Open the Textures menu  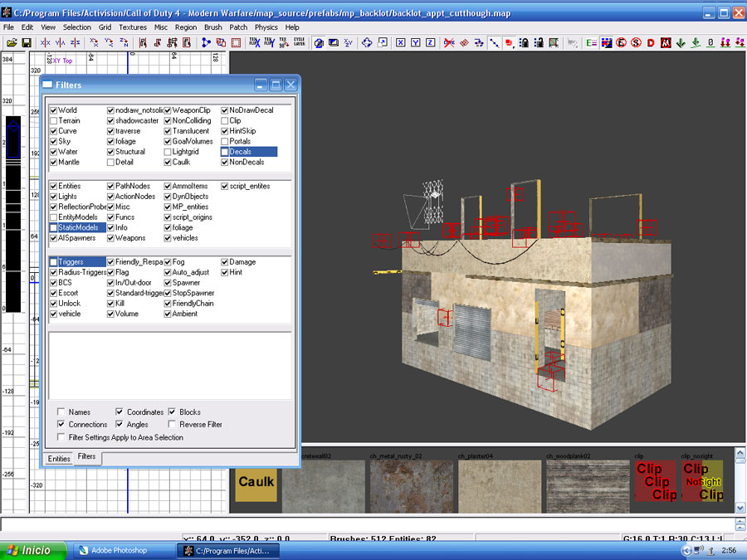coord(133,27)
